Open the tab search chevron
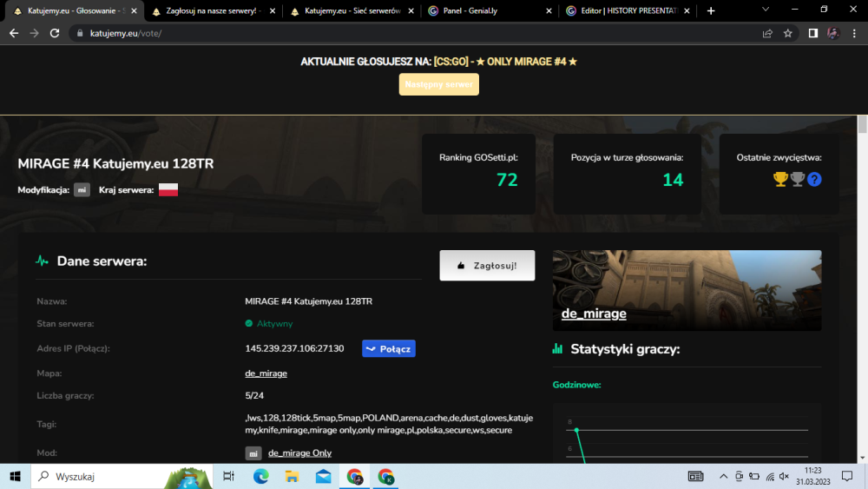868x489 pixels. point(766,10)
